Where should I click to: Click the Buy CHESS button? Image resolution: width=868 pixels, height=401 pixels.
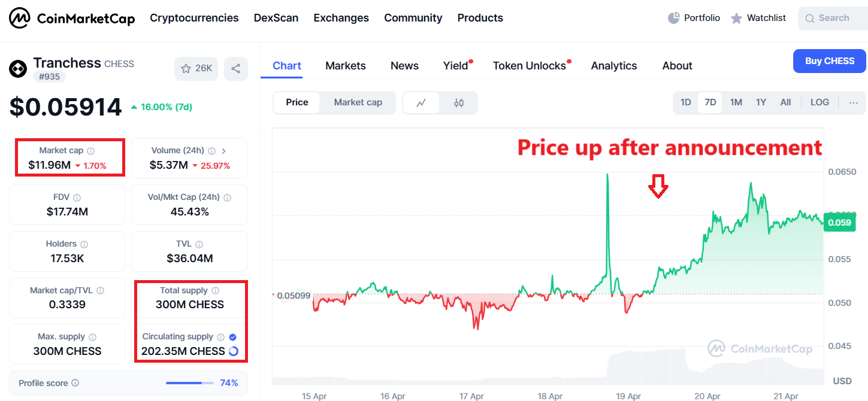click(829, 61)
